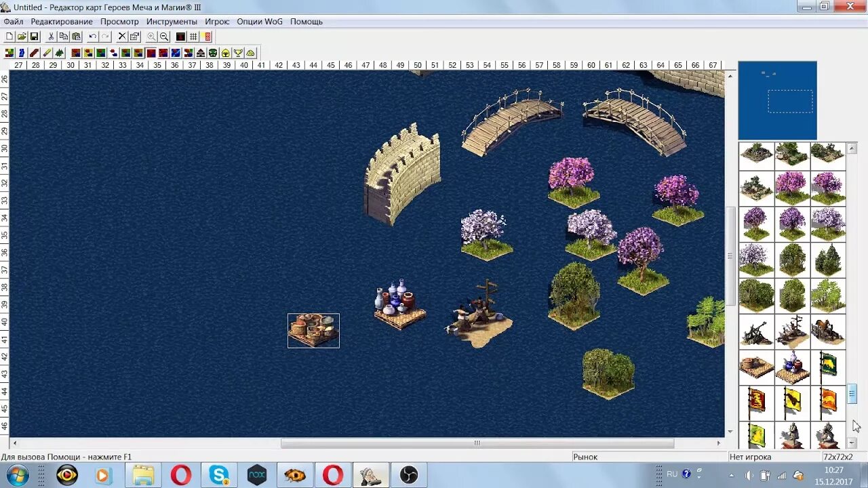
Task: Open the Просмотр menu
Action: pos(119,22)
